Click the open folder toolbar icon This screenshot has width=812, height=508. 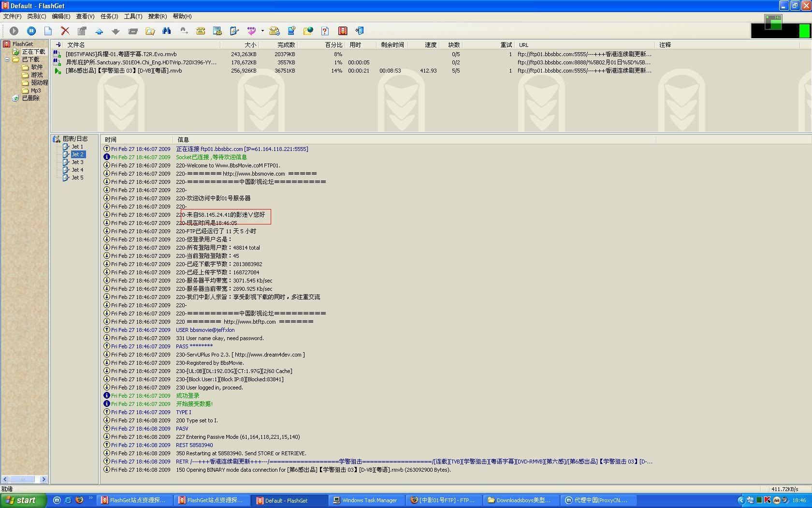click(150, 31)
